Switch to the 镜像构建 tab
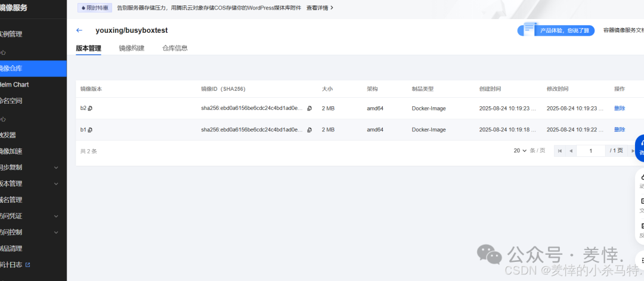The width and height of the screenshot is (644, 281). pos(132,48)
